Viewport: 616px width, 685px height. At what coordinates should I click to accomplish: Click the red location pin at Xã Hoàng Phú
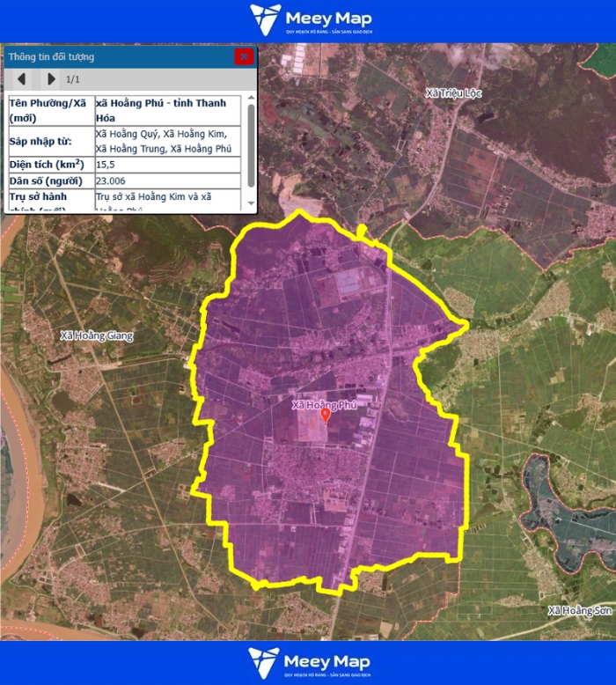tap(326, 416)
